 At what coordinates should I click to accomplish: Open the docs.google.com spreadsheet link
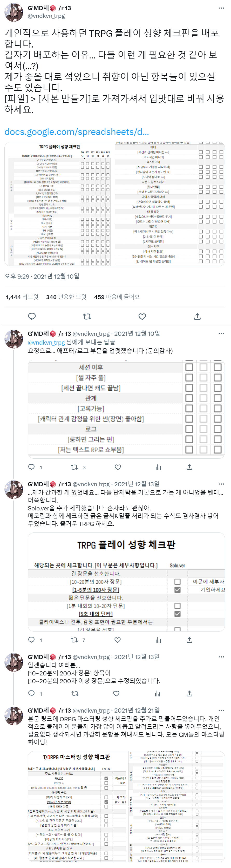(x=77, y=132)
